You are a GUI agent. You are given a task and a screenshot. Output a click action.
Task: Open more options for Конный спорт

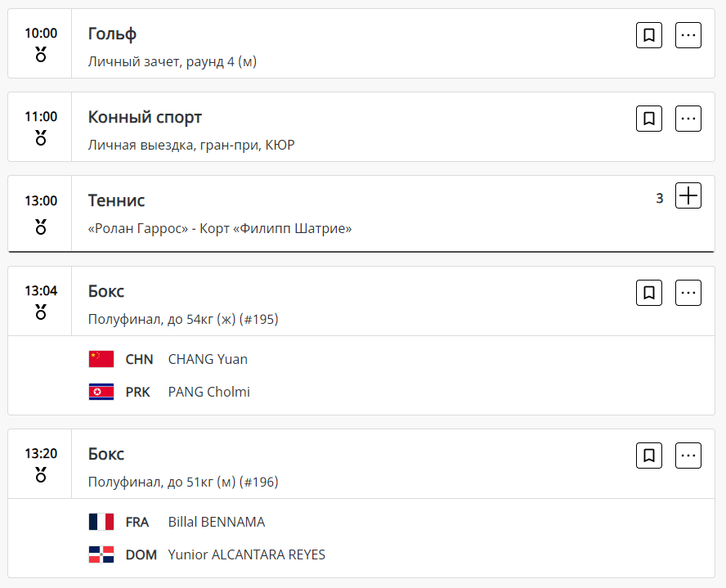[688, 119]
